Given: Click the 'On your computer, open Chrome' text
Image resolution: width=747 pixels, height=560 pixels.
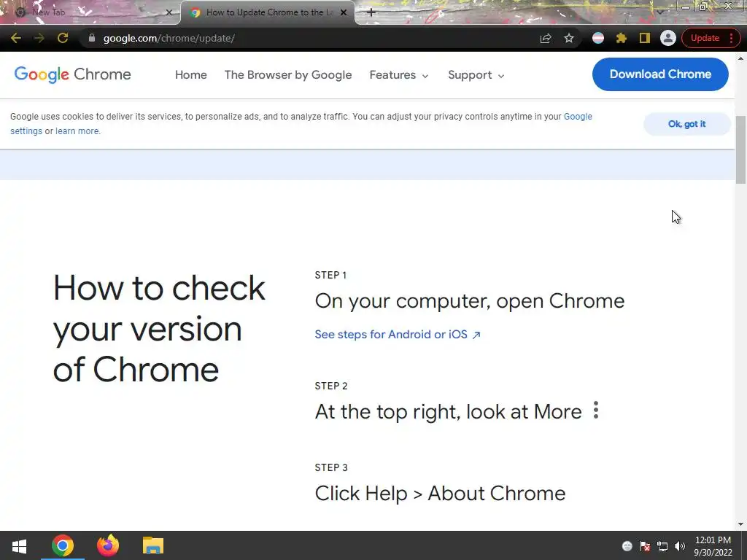Looking at the screenshot, I should 470,301.
